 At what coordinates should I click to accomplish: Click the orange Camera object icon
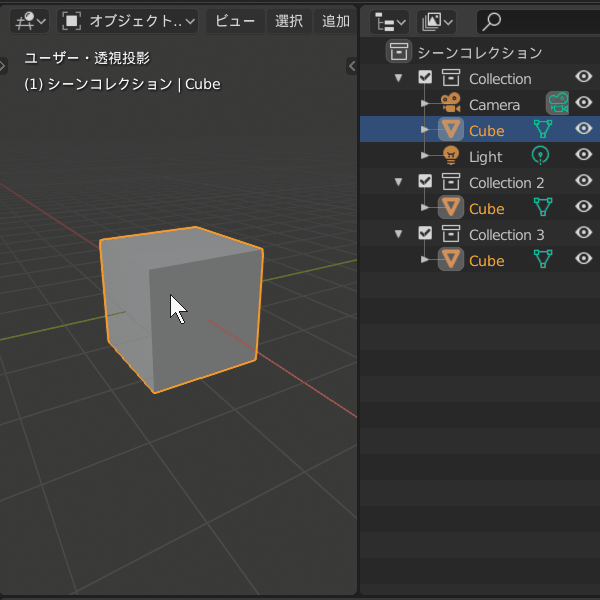(x=451, y=103)
